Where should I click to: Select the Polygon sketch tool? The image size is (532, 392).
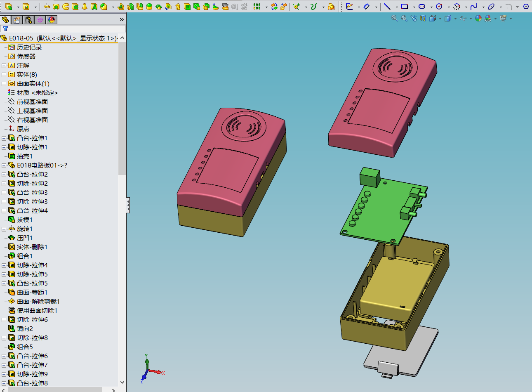(526, 7)
